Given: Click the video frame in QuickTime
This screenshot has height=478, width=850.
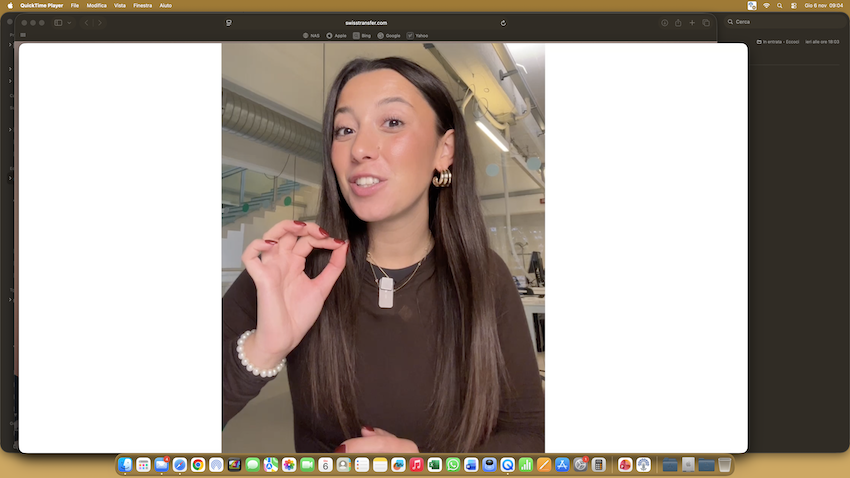Looking at the screenshot, I should coord(383,248).
